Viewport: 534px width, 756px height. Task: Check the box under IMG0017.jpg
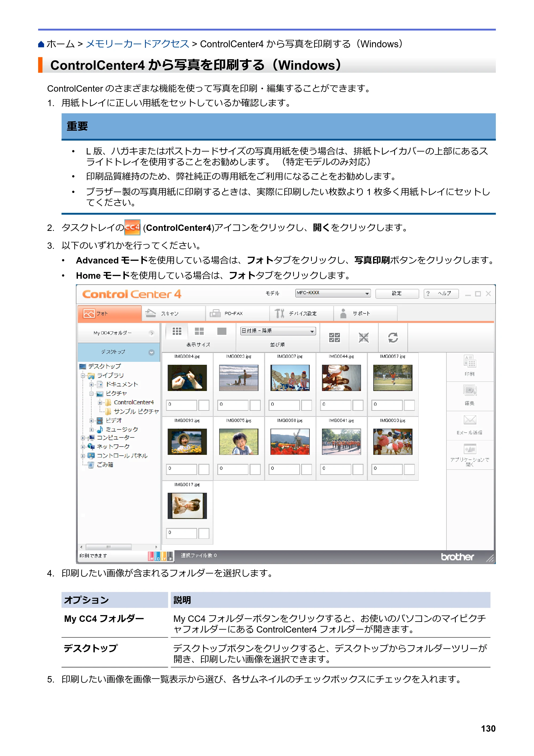[x=204, y=533]
